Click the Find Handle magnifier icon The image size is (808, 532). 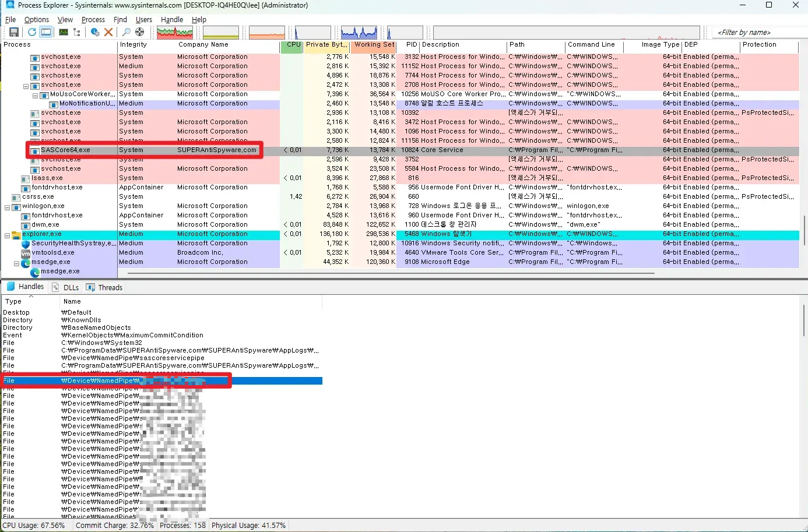point(126,32)
